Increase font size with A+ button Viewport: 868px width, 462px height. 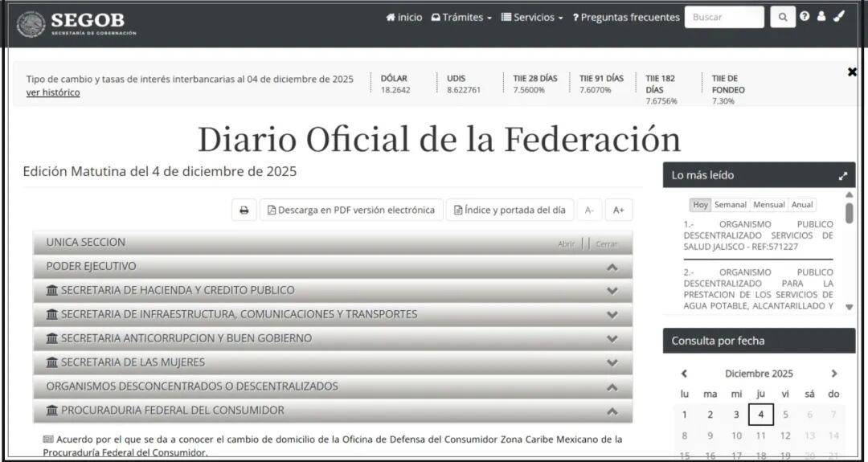(619, 211)
